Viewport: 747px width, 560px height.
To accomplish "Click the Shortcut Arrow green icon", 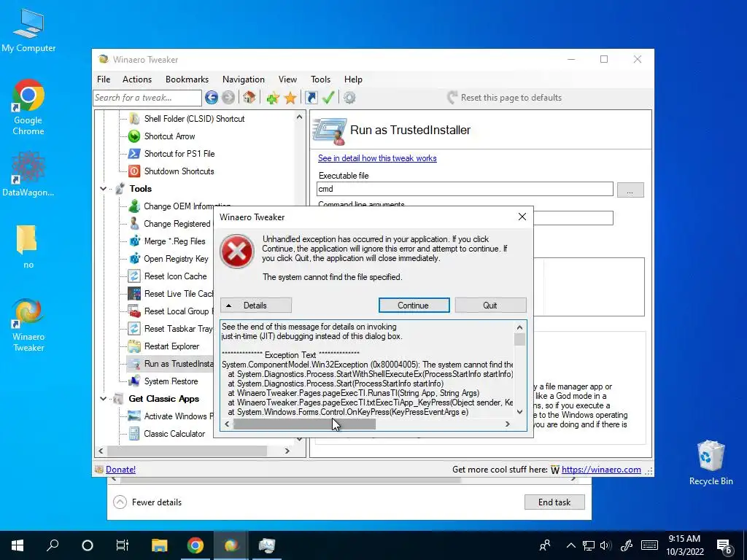I will tap(134, 136).
